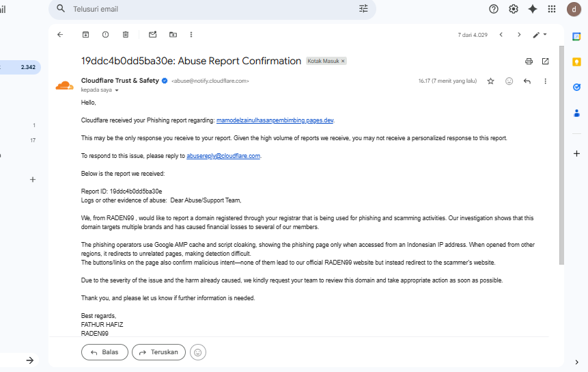Open Google Keep side panel
This screenshot has height=372, width=588.
coord(576,62)
